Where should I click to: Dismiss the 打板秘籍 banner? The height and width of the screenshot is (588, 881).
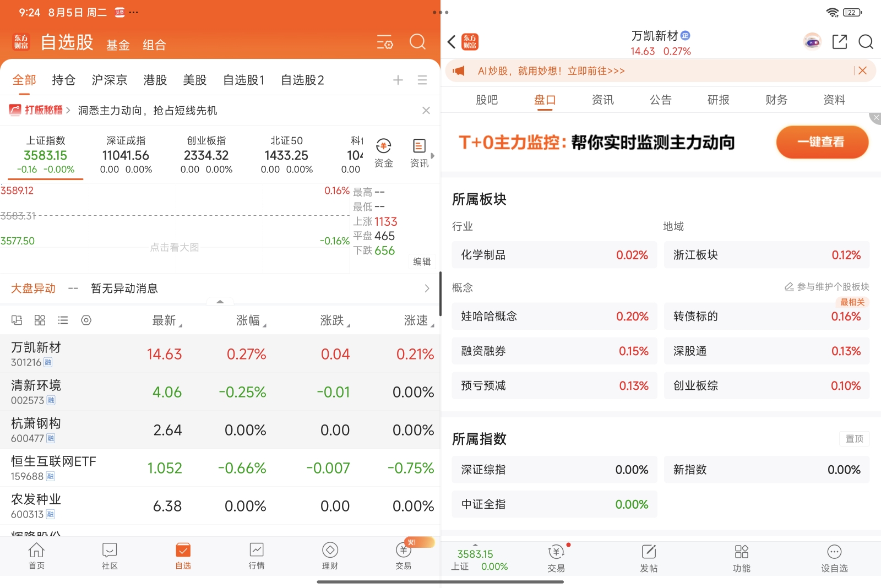click(x=426, y=111)
